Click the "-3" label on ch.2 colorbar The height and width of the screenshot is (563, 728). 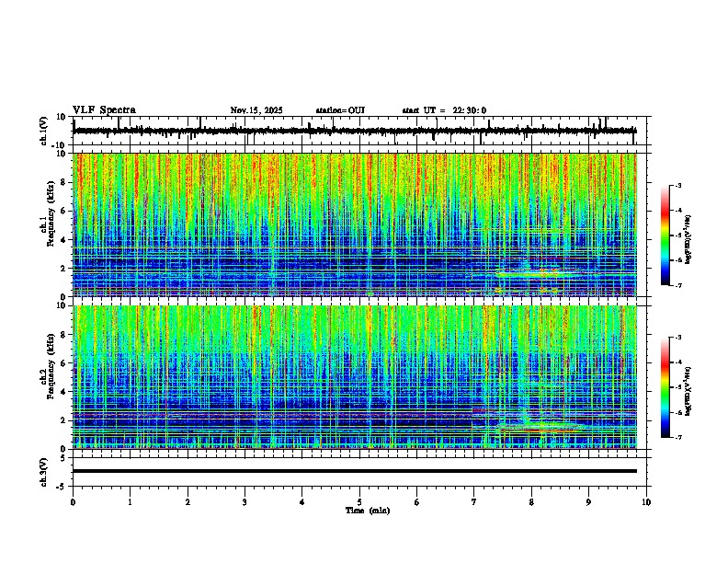pyautogui.click(x=677, y=338)
